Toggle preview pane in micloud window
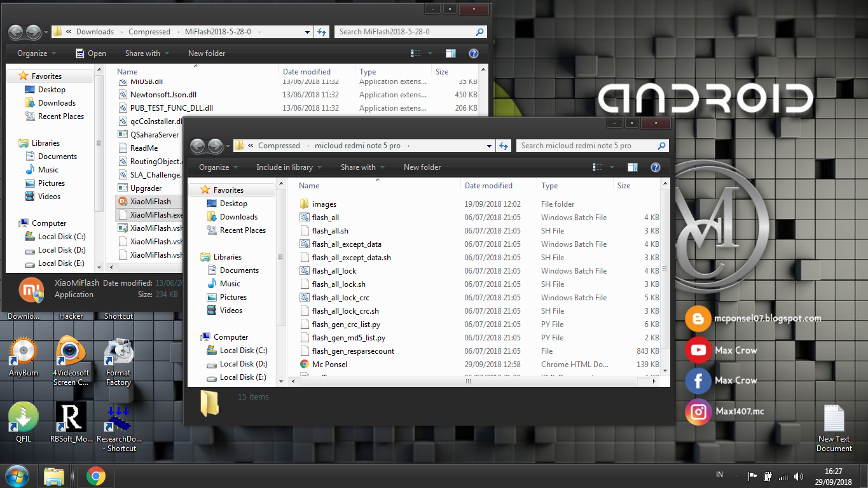 click(632, 167)
